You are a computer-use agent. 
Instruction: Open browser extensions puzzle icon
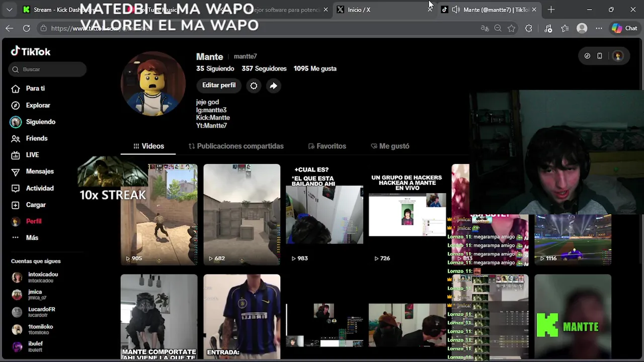coord(528,29)
